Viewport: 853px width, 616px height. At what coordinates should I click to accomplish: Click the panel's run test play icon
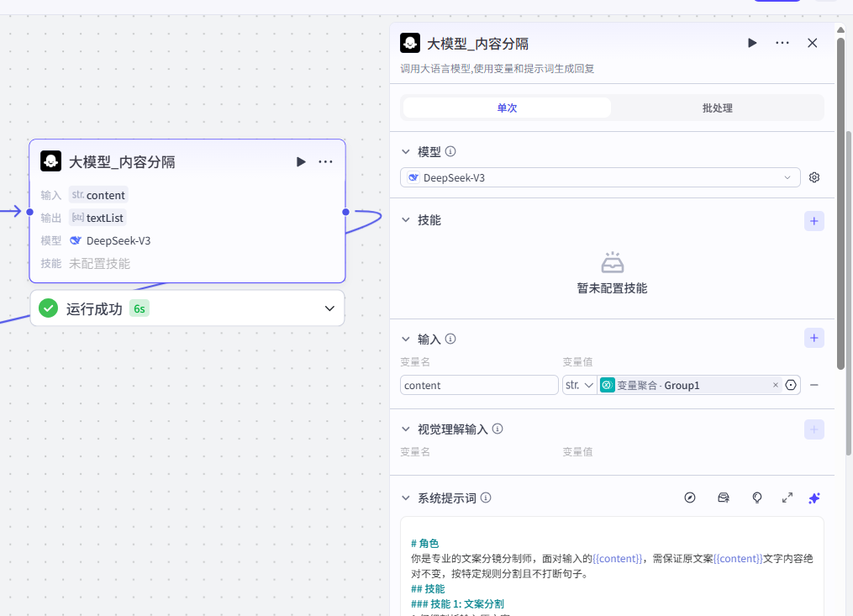[x=752, y=43]
